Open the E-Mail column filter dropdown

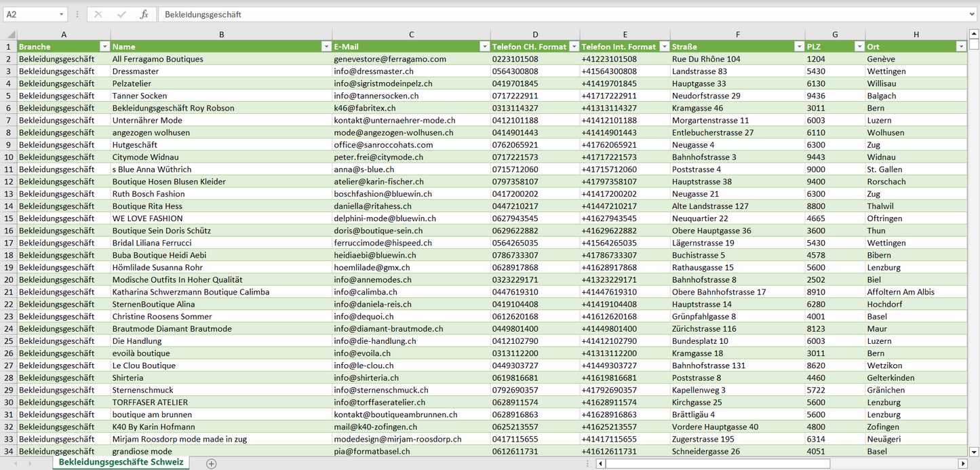(484, 47)
